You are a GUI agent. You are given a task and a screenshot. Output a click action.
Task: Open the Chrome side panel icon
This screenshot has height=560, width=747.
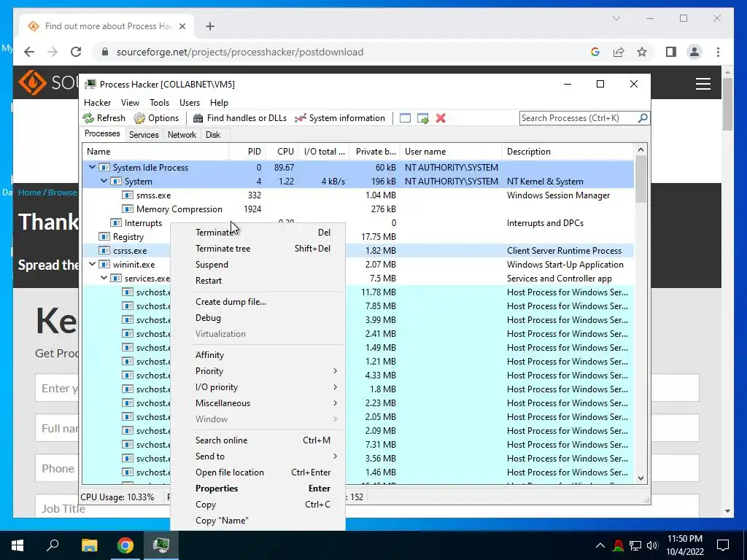[671, 52]
